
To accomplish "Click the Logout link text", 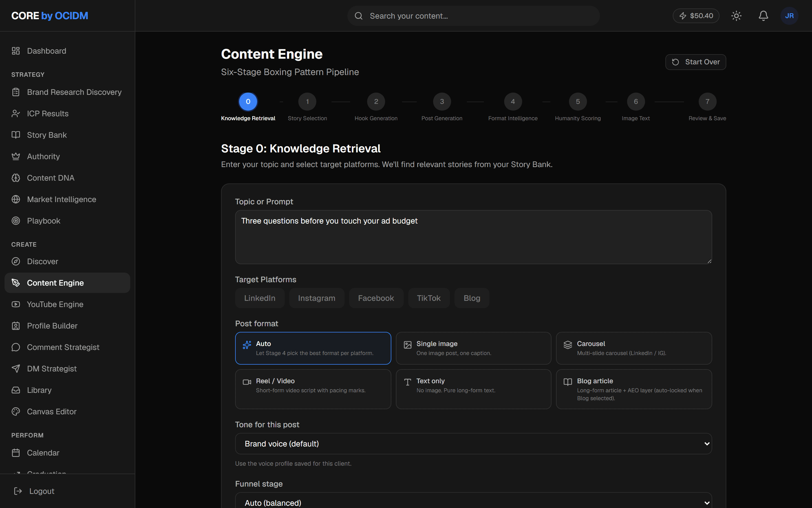I will pyautogui.click(x=42, y=491).
